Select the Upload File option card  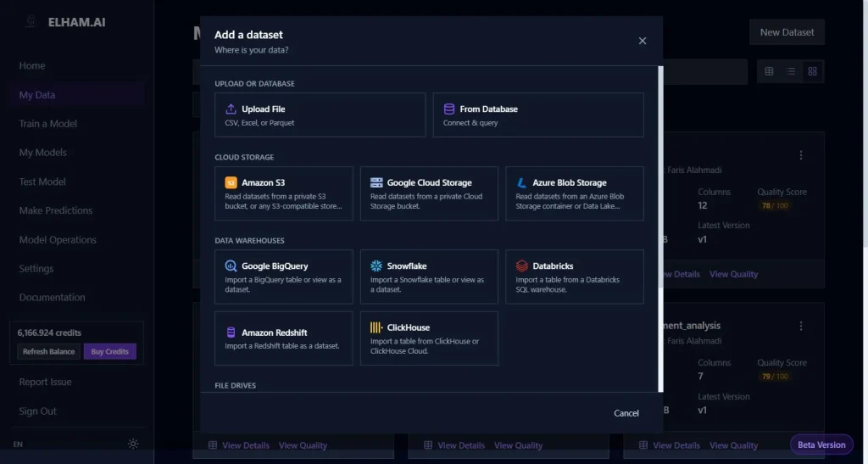(320, 115)
